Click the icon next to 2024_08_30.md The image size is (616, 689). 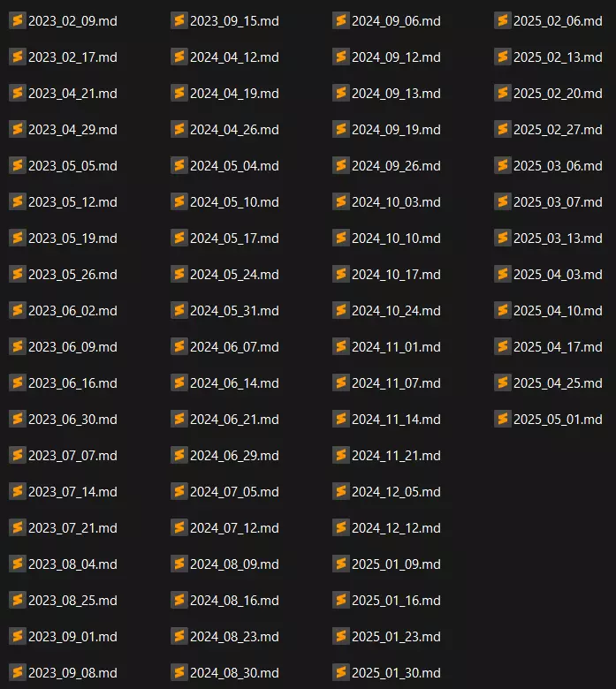(179, 672)
